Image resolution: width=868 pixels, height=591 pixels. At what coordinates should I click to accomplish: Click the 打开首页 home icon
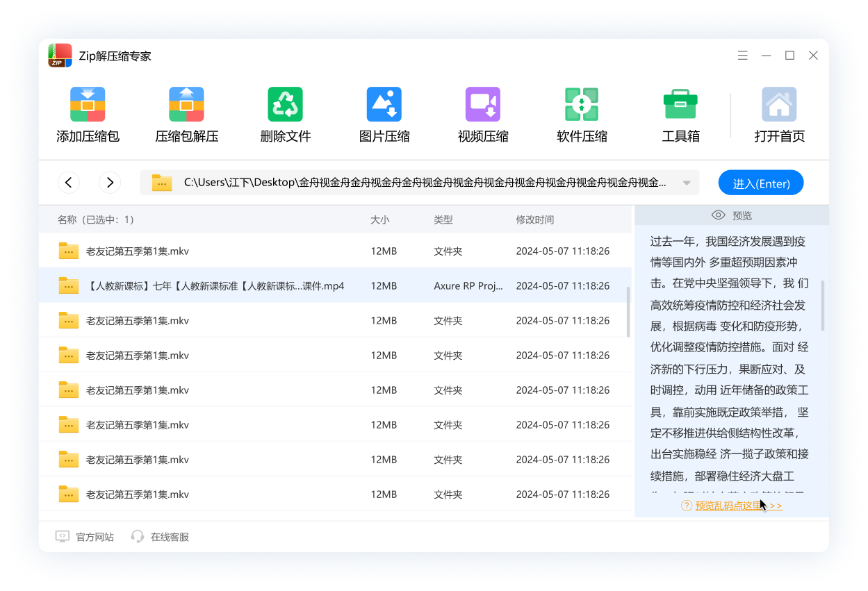pyautogui.click(x=779, y=105)
